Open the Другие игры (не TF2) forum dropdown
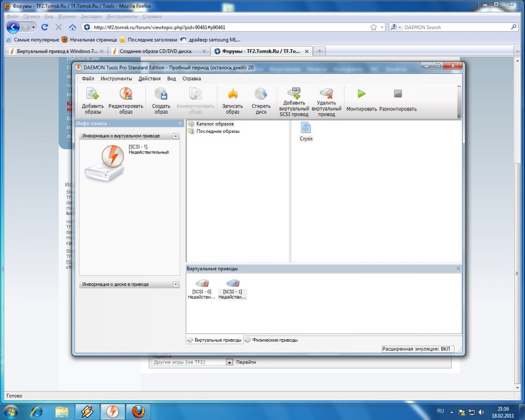The width and height of the screenshot is (525, 420). tap(192, 362)
